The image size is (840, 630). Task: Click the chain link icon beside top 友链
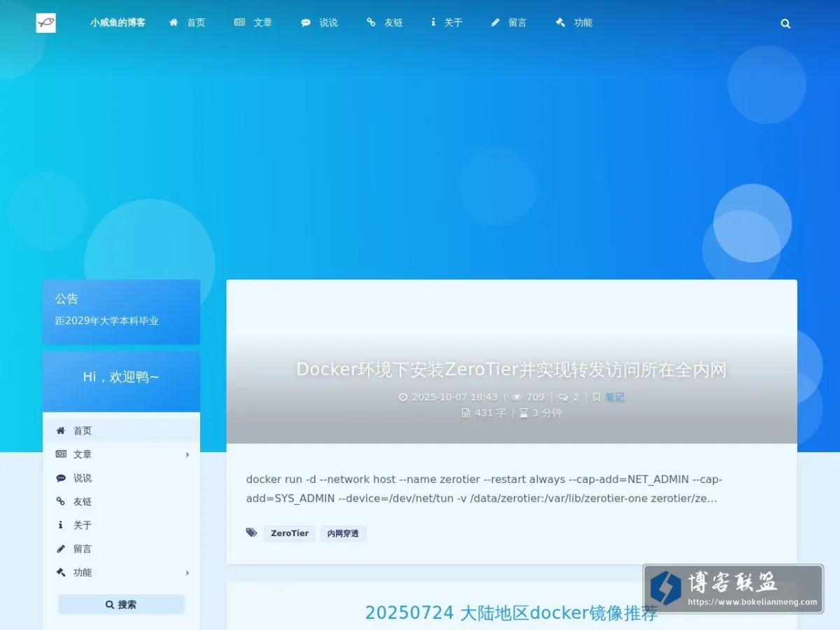click(x=371, y=22)
